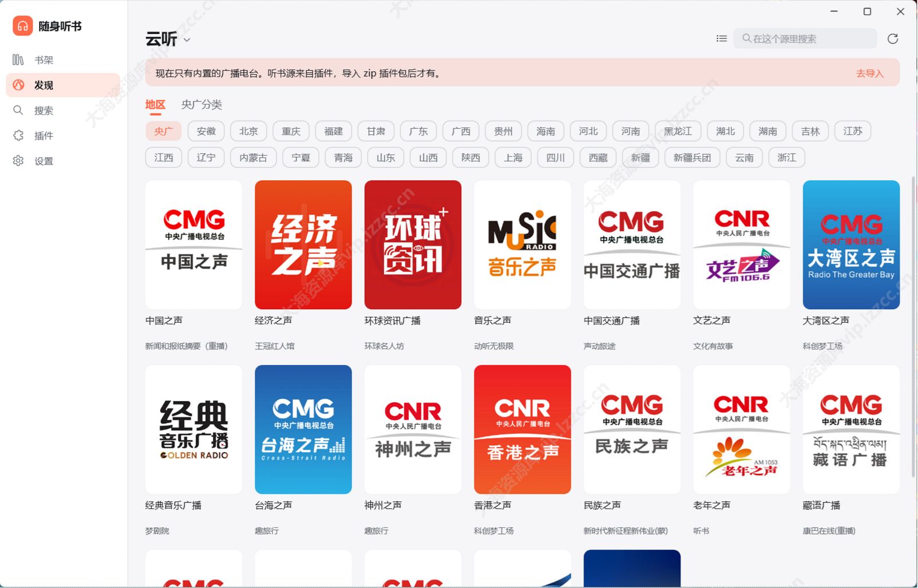Viewport: 918px width, 588px height.
Task: Click the 民族之声 station title text
Action: tap(602, 505)
